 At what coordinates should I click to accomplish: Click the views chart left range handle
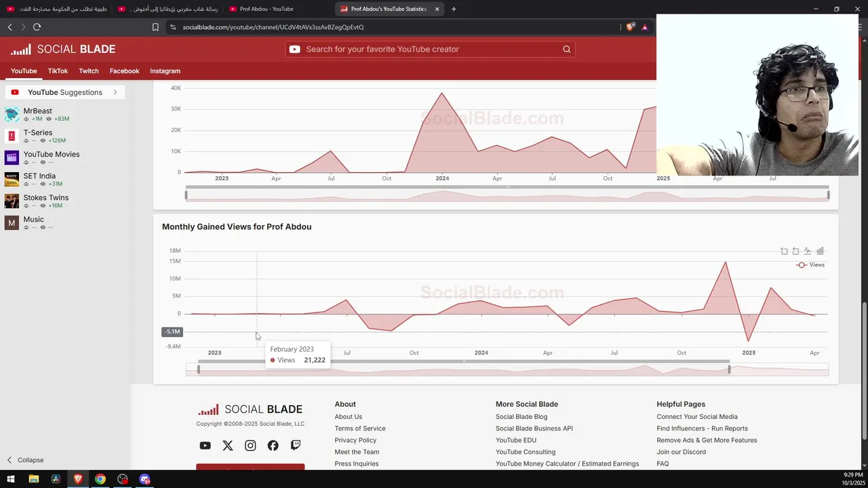click(x=198, y=369)
